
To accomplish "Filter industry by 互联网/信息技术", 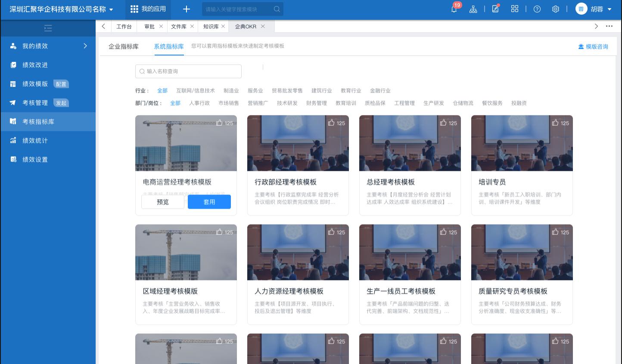I will click(196, 91).
